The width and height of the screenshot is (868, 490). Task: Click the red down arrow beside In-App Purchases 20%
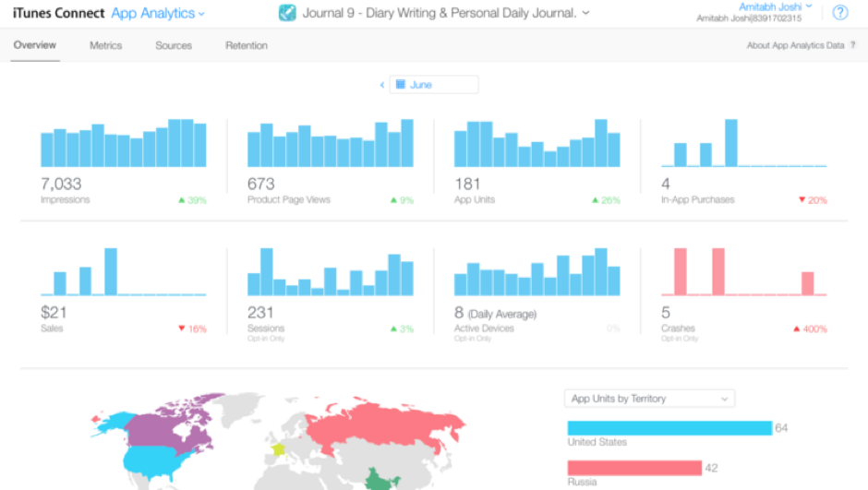click(x=802, y=199)
